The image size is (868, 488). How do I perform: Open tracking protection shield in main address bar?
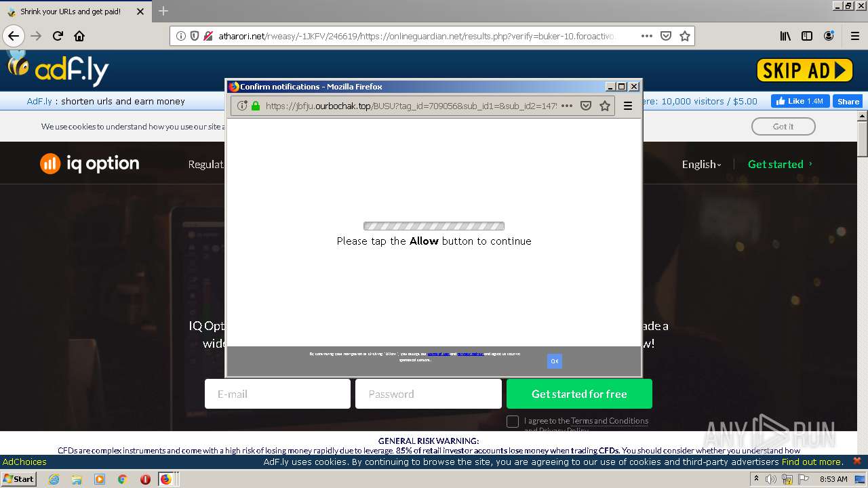(195, 36)
